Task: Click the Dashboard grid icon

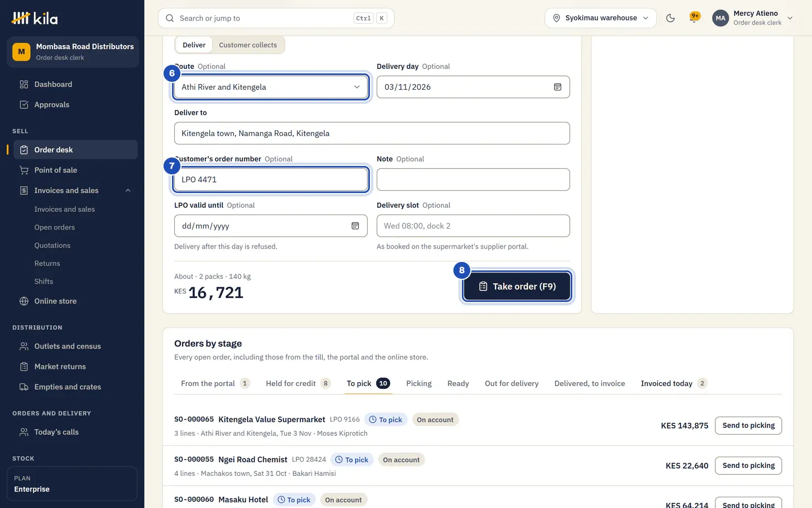Action: [x=24, y=85]
